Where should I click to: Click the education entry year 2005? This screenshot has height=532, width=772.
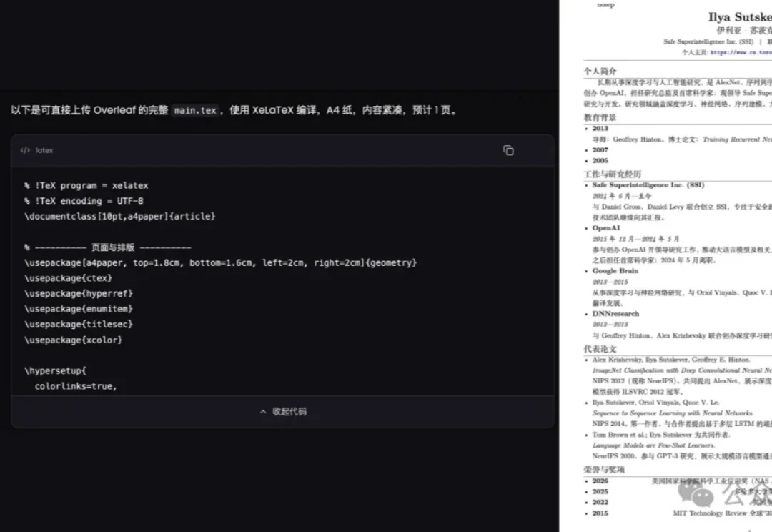coord(600,161)
